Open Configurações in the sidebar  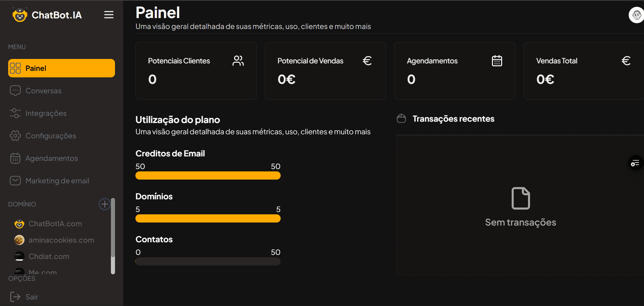click(x=62, y=136)
